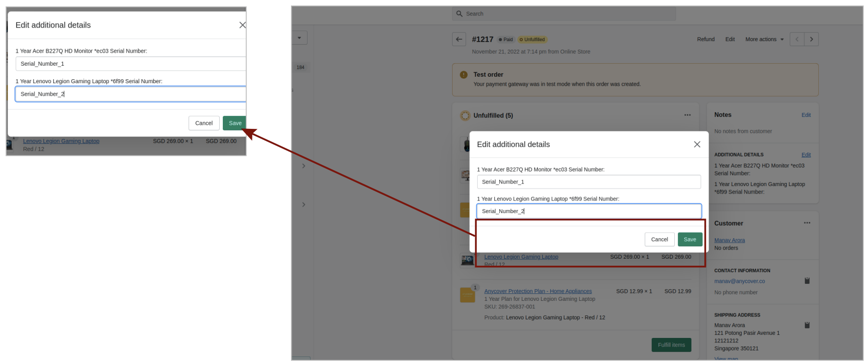Viewport: 868px width, 364px height.
Task: Go to previous order with left chevron
Action: pos(797,39)
